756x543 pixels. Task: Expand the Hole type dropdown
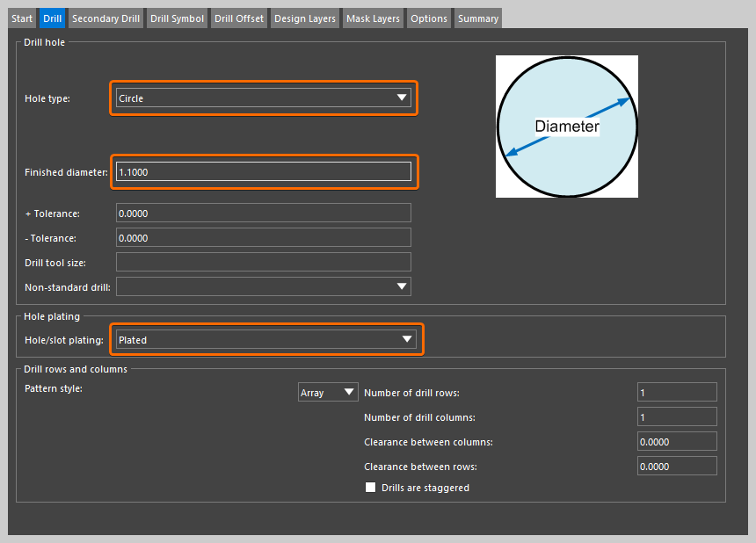pos(264,98)
